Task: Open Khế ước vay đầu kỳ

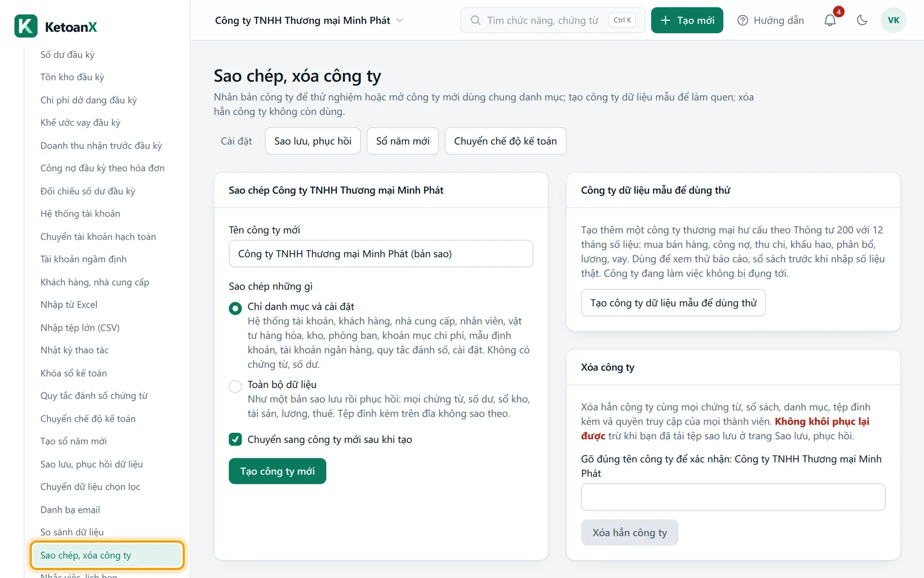Action: pos(80,123)
